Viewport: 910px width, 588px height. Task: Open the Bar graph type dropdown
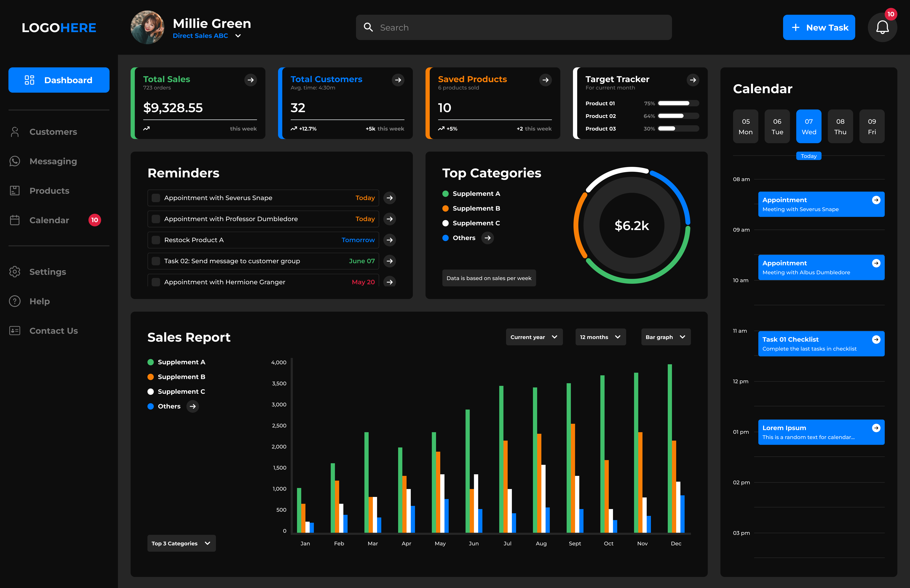click(x=666, y=337)
